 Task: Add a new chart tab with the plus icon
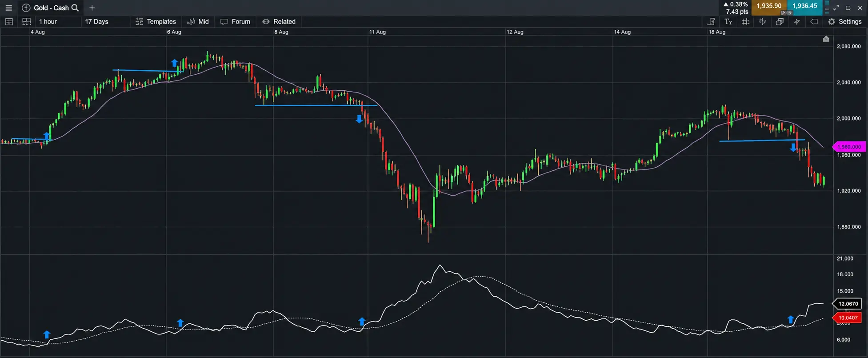click(92, 8)
